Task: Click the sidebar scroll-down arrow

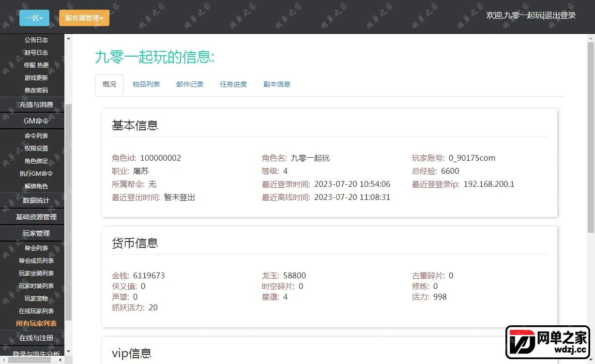Action: point(68,351)
